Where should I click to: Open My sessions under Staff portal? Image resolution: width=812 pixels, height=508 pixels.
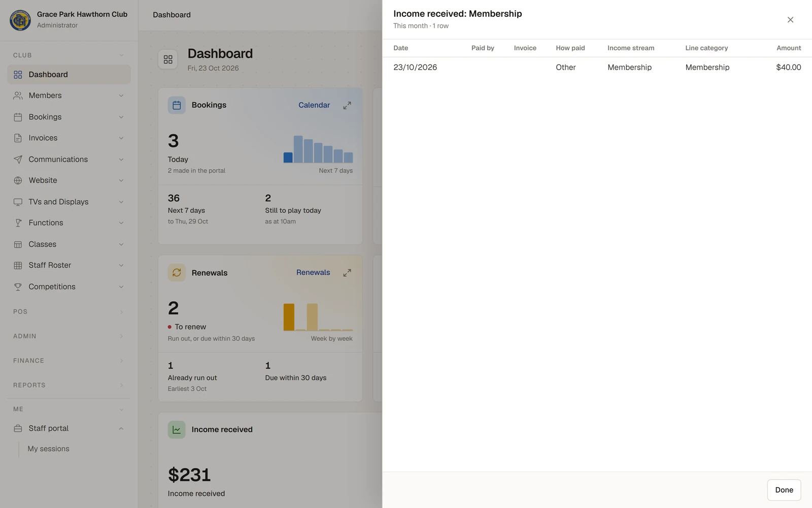pyautogui.click(x=48, y=449)
